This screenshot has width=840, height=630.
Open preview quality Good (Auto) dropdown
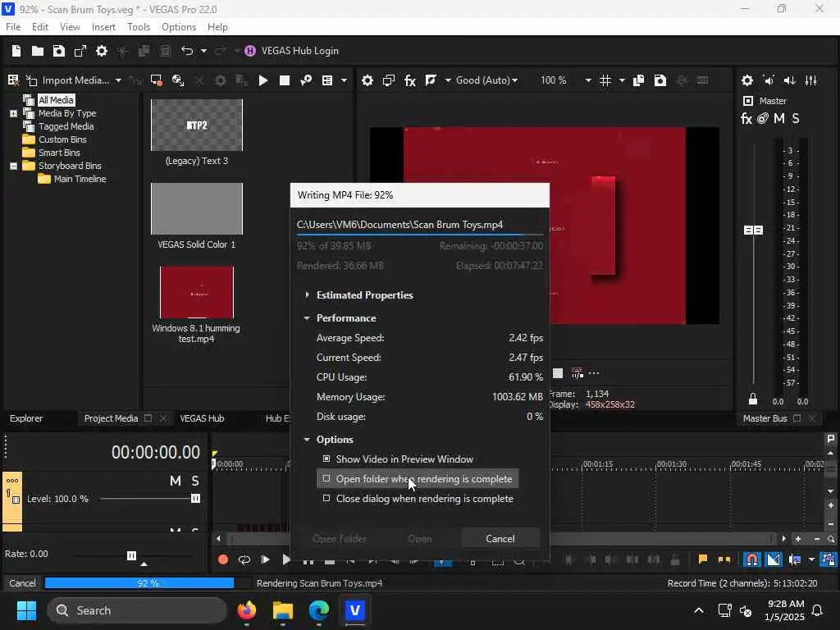point(487,80)
